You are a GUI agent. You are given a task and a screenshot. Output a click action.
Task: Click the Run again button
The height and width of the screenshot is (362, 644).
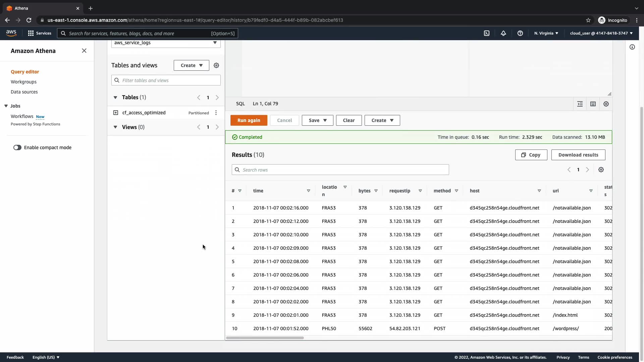[x=249, y=120]
